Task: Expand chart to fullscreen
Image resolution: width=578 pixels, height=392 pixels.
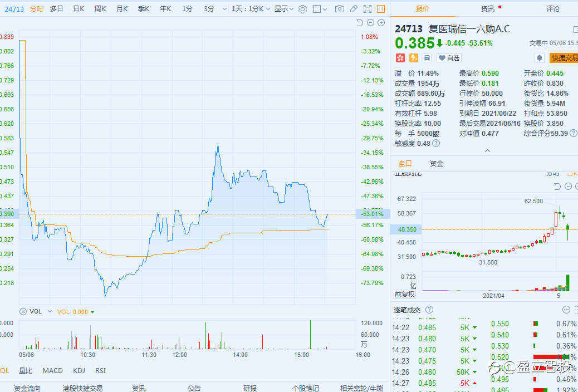Action: pos(368,9)
